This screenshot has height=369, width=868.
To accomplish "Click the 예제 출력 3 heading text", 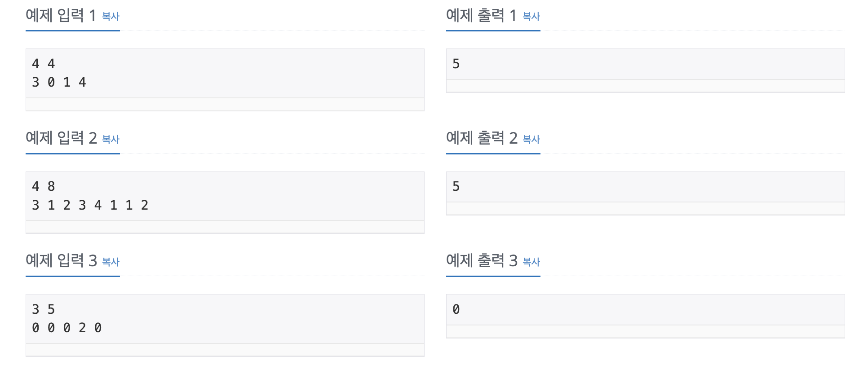I will (481, 261).
